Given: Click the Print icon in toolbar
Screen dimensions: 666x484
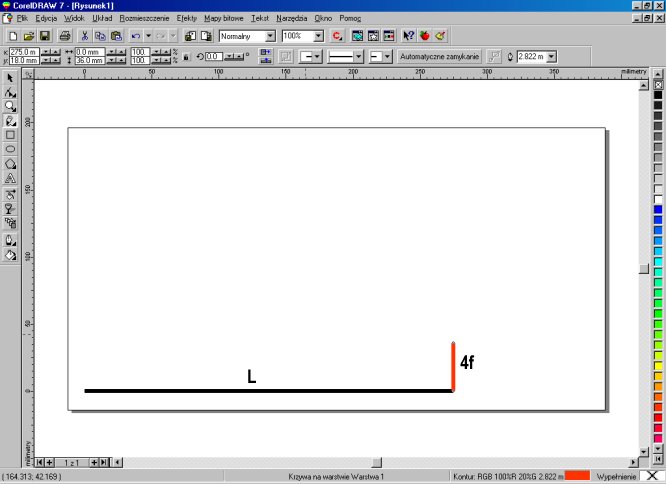Looking at the screenshot, I should (x=64, y=35).
